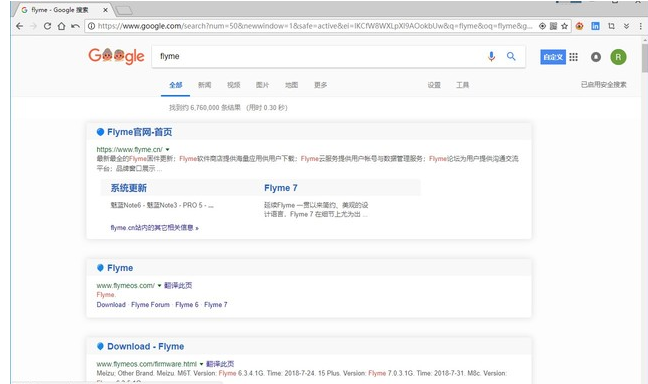This screenshot has width=648, height=384.
Task: Open the 系统更新 sitelink
Action: pyautogui.click(x=129, y=188)
